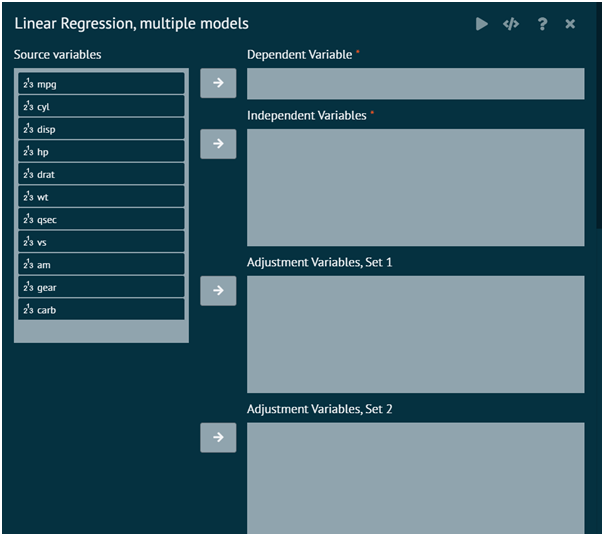Screen dimensions: 604x536
Task: Select the am source variable
Action: tap(101, 264)
